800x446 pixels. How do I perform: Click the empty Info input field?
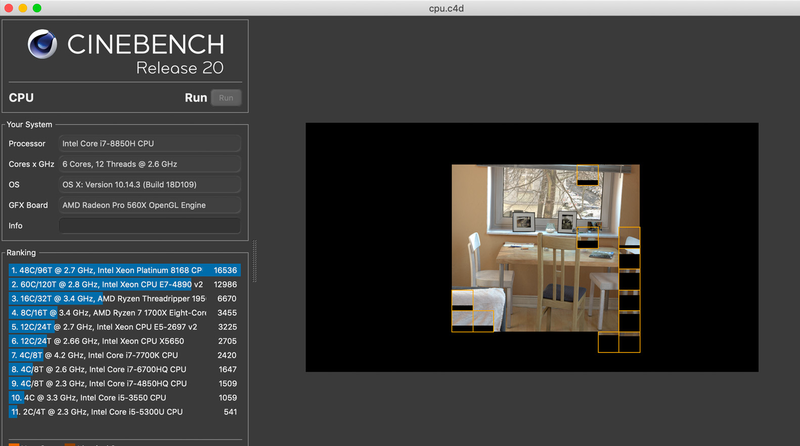click(149, 225)
